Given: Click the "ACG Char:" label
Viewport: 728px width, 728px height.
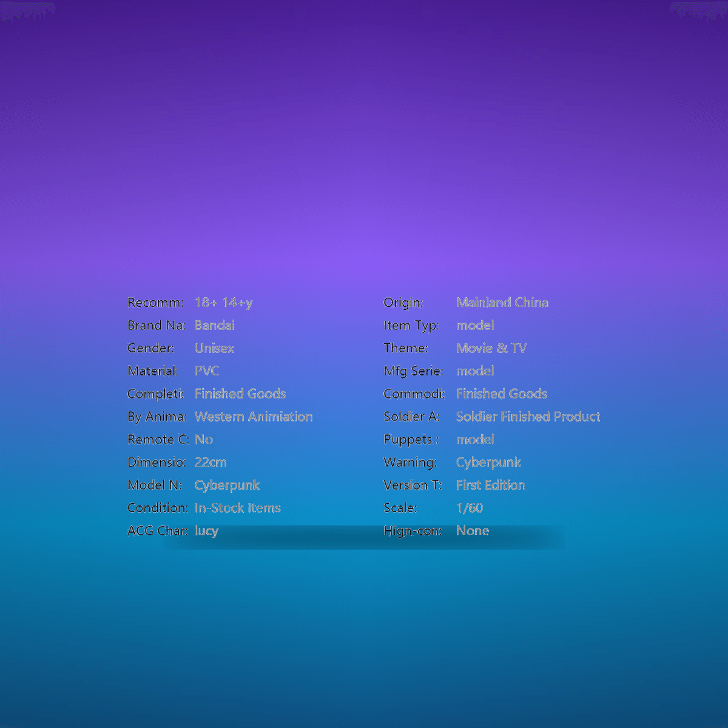Looking at the screenshot, I should tap(158, 531).
